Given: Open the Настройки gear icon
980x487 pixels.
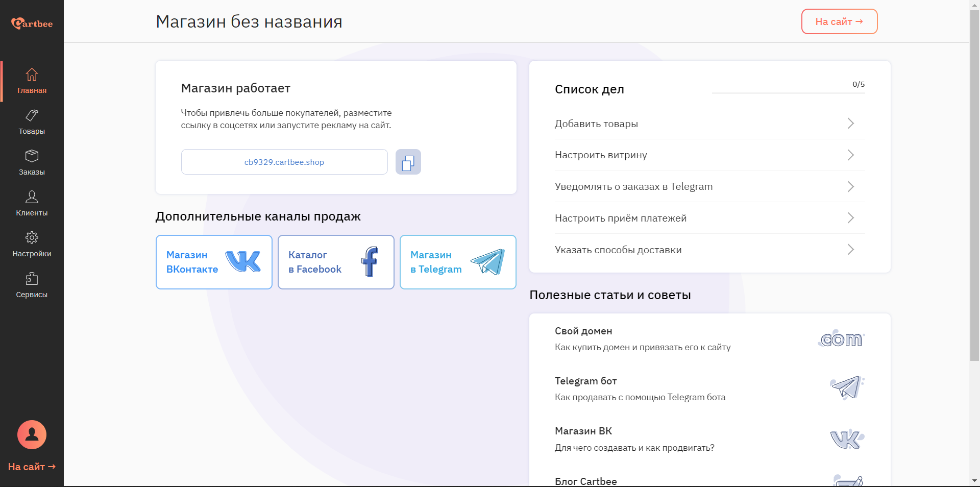Looking at the screenshot, I should coord(32,237).
